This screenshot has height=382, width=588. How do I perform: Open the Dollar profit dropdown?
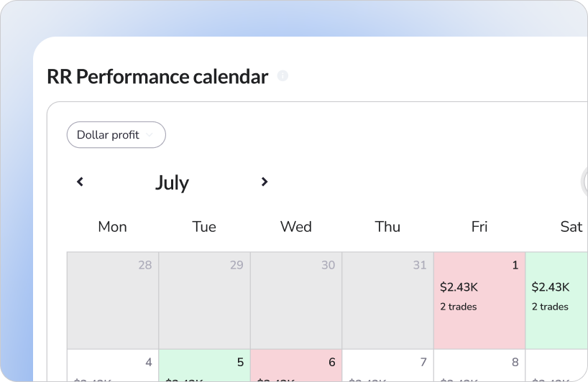(116, 135)
